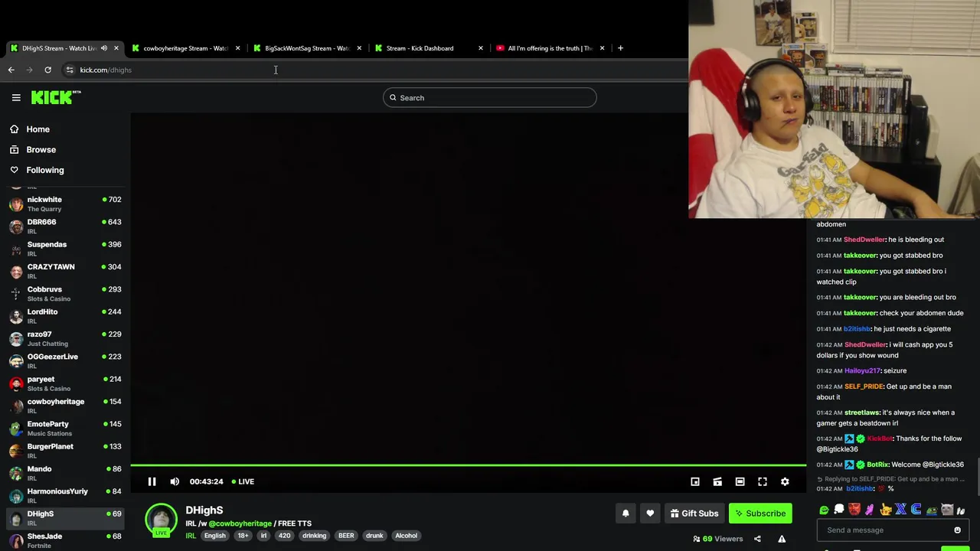Select the English tag
Viewport: 980px width, 551px height.
[215, 536]
